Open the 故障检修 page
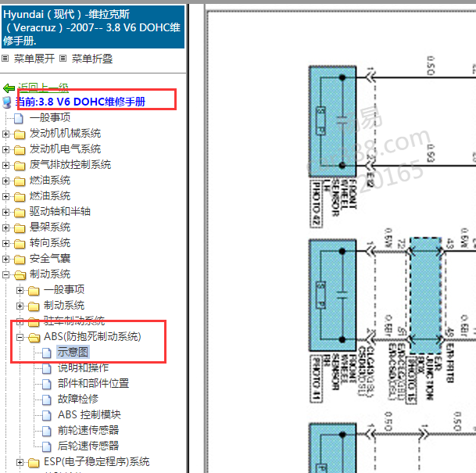 click(78, 399)
